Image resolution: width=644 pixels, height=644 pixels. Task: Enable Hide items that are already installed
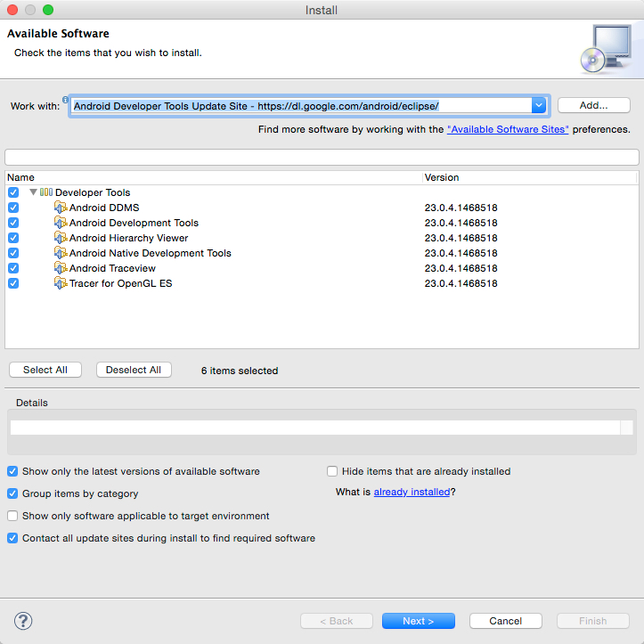pyautogui.click(x=332, y=471)
